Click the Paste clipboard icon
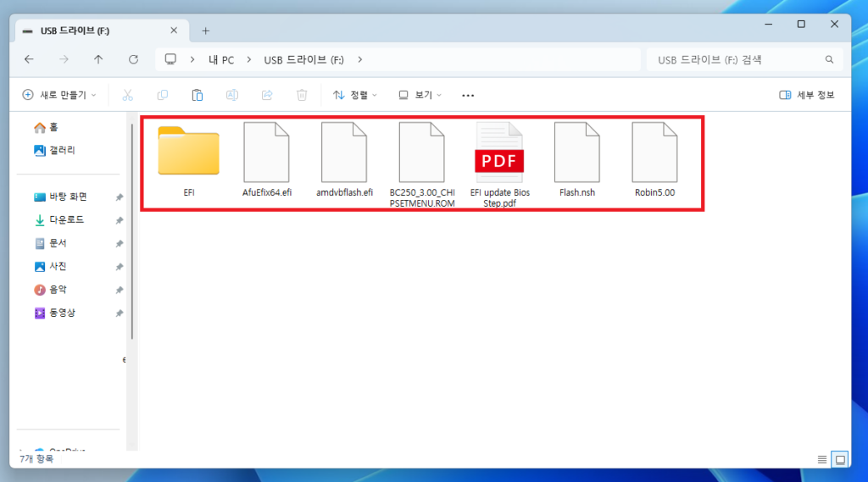868x482 pixels. 198,95
